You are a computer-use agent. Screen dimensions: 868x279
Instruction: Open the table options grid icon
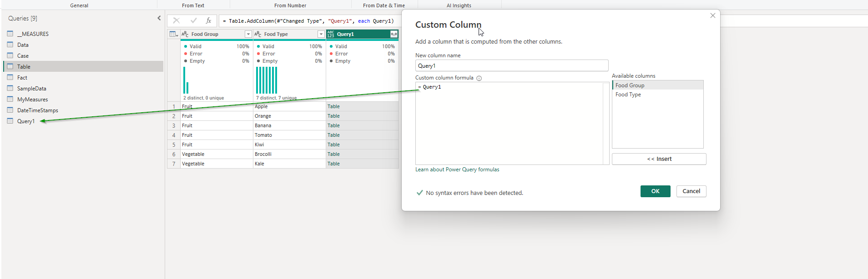tap(174, 34)
